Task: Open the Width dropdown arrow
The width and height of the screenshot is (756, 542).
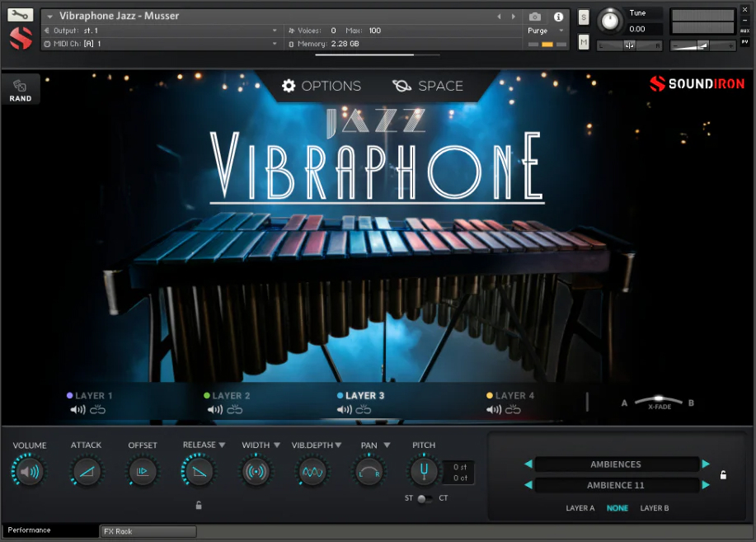Action: 277,445
